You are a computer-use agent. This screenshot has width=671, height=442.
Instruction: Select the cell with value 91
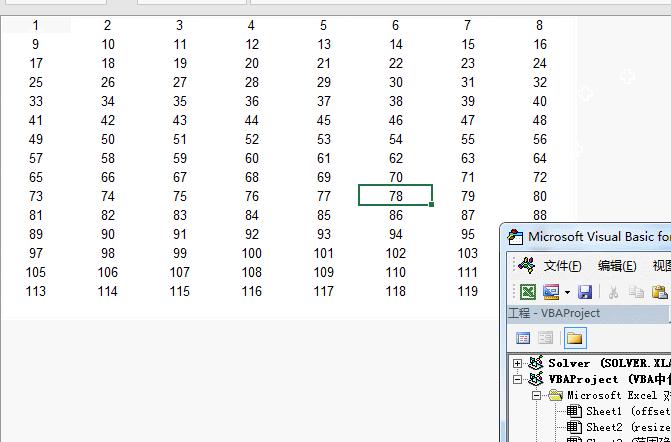[x=180, y=234]
